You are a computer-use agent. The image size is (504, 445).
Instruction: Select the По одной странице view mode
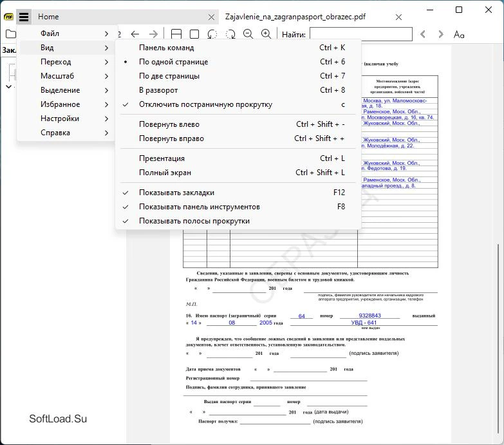pyautogui.click(x=238, y=62)
